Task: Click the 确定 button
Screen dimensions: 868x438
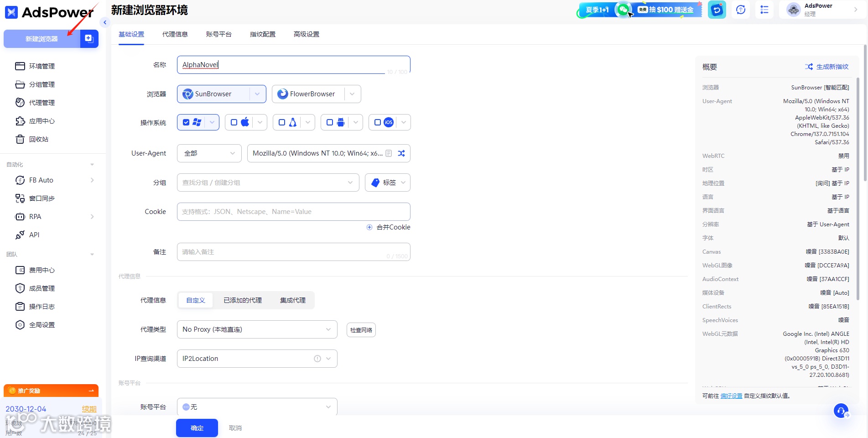Action: [x=197, y=428]
